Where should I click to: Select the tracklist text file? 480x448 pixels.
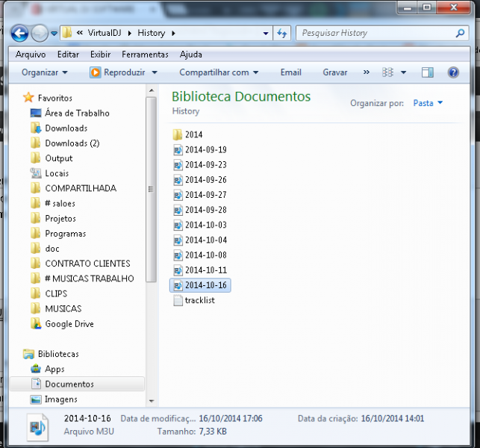199,300
